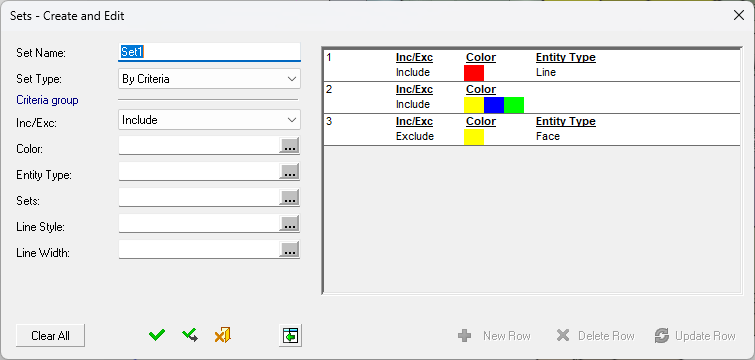Select the blue color swatch in row 2
755x360 pixels.
click(494, 105)
